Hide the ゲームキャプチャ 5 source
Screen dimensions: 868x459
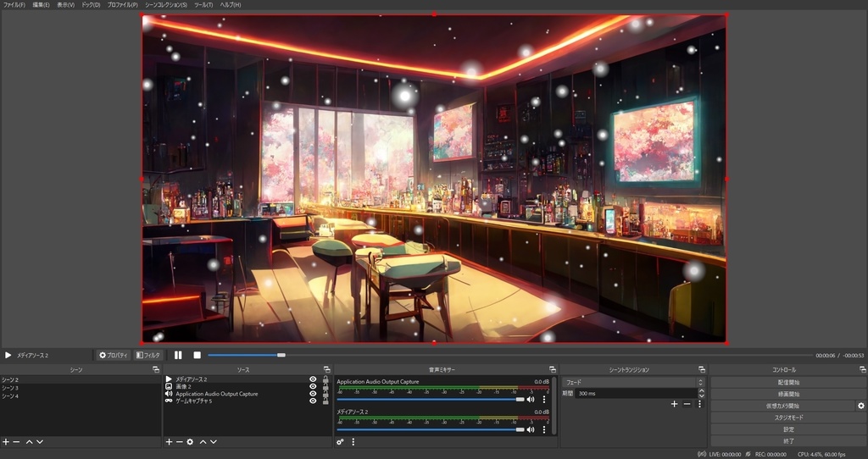tap(313, 401)
